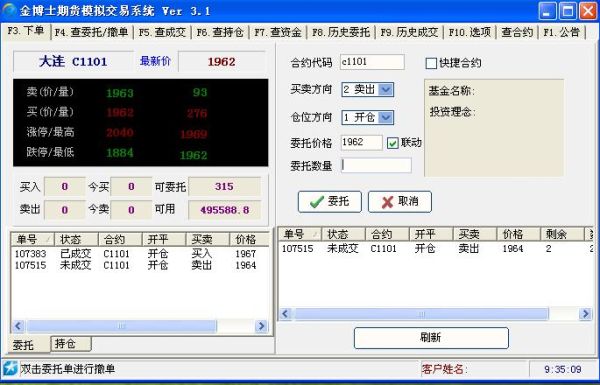Open F9 历史成交 tab
This screenshot has height=385, width=600.
point(409,32)
